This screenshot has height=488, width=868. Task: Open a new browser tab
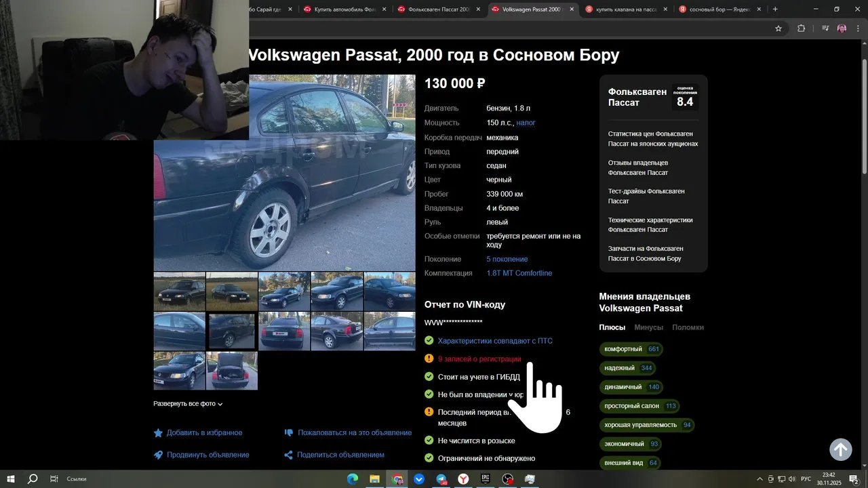coord(775,9)
